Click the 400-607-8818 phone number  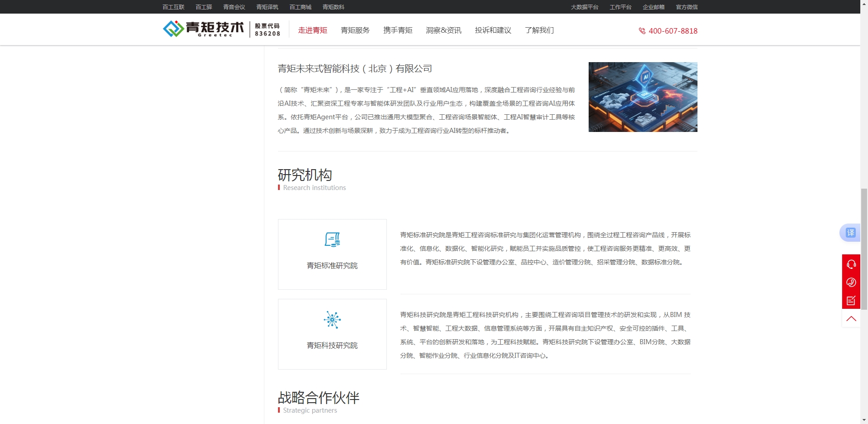coord(673,31)
